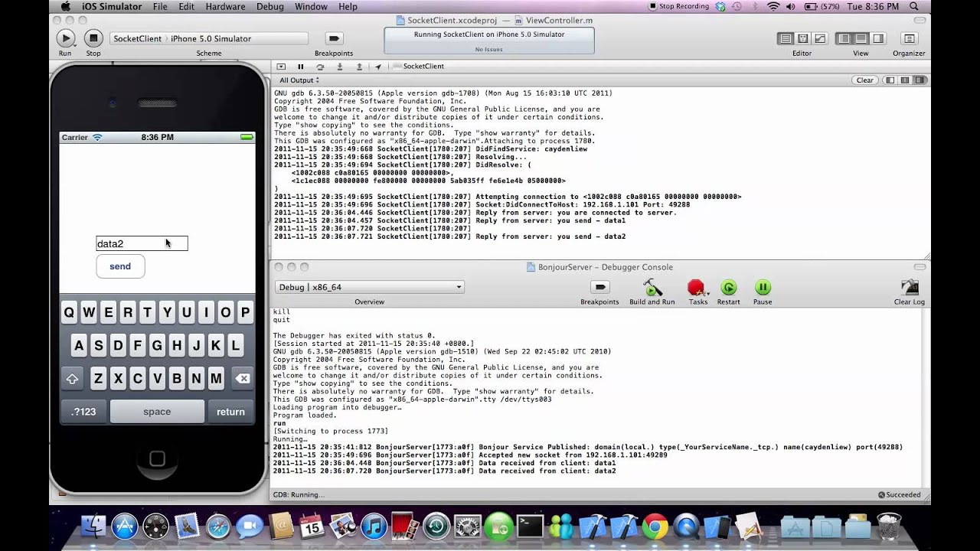The height and width of the screenshot is (551, 980).
Task: Open the Edit menu
Action: click(186, 6)
